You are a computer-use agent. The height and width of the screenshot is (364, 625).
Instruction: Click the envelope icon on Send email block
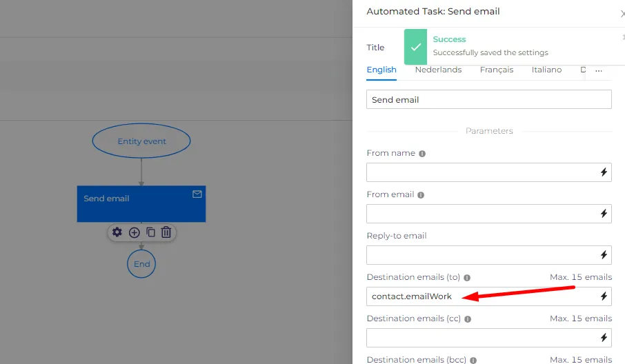tap(197, 194)
